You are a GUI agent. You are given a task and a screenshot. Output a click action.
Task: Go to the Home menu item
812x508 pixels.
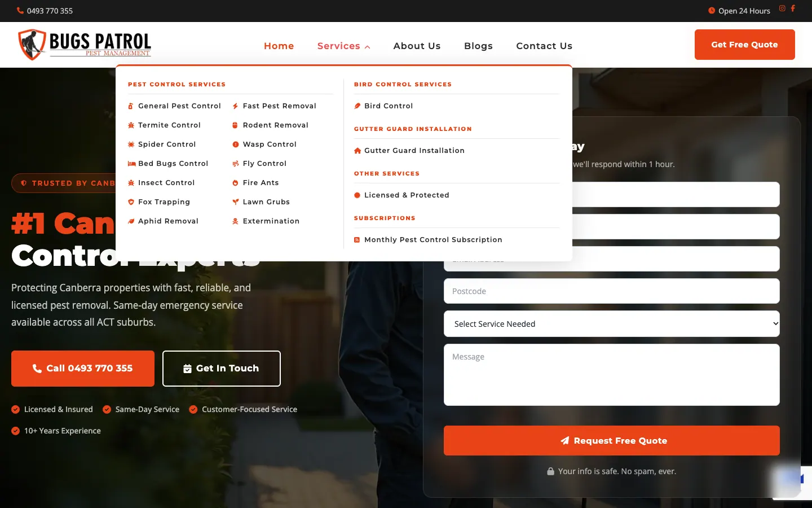pyautogui.click(x=279, y=46)
